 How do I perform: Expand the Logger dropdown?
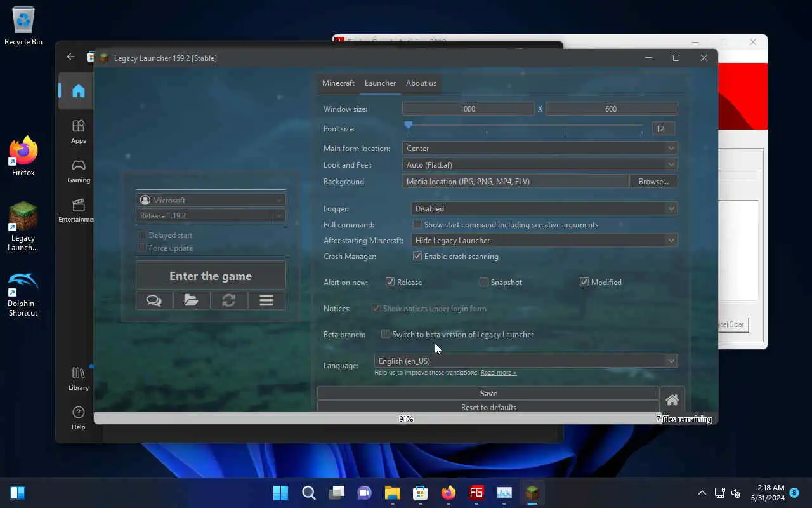tap(544, 208)
